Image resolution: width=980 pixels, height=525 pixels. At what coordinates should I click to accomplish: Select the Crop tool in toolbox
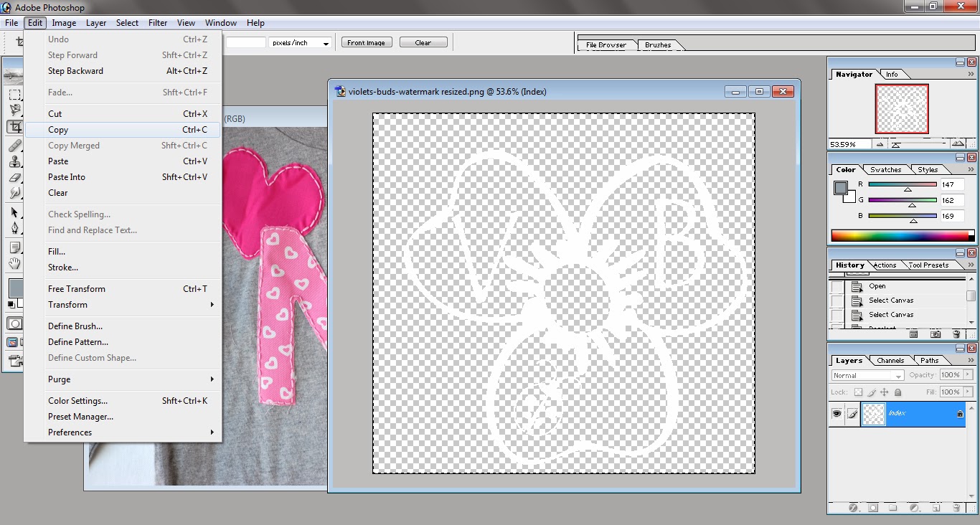(14, 127)
